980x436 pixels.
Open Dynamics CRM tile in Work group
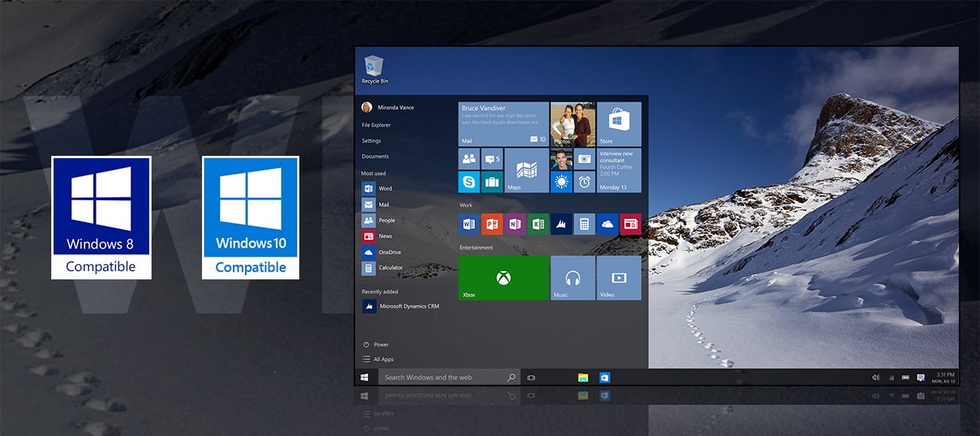click(x=561, y=224)
